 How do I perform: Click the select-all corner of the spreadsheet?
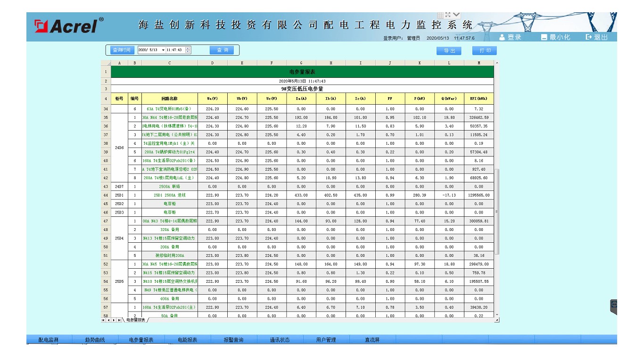[x=106, y=63]
